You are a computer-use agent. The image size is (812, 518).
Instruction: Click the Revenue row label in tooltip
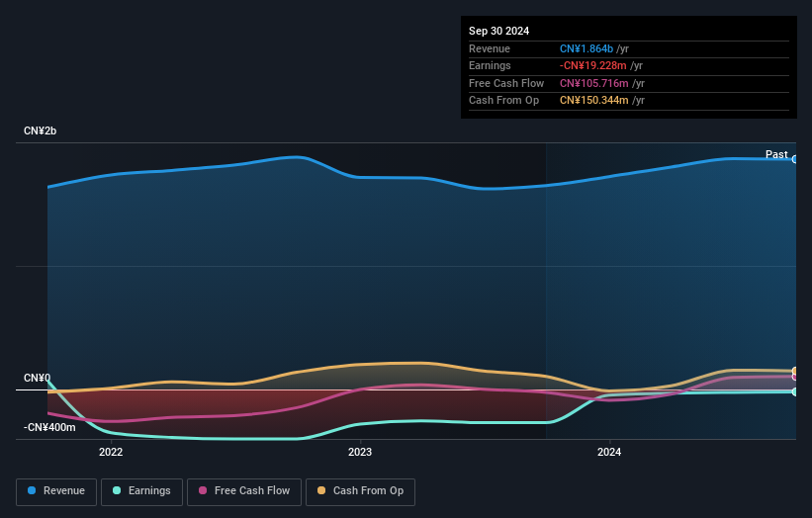(x=490, y=48)
